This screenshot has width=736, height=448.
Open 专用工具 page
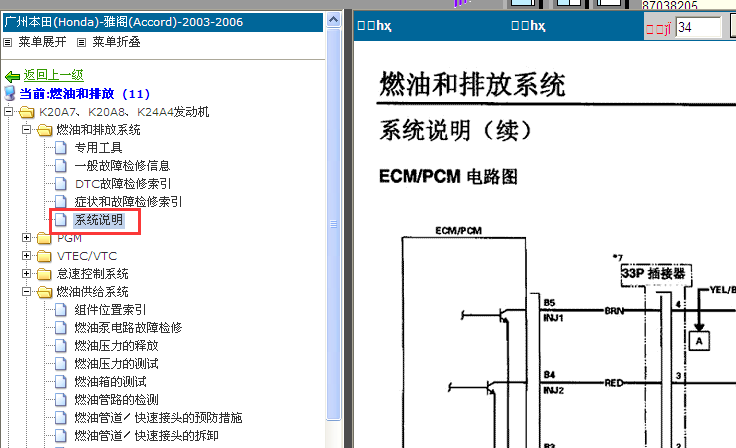point(99,148)
